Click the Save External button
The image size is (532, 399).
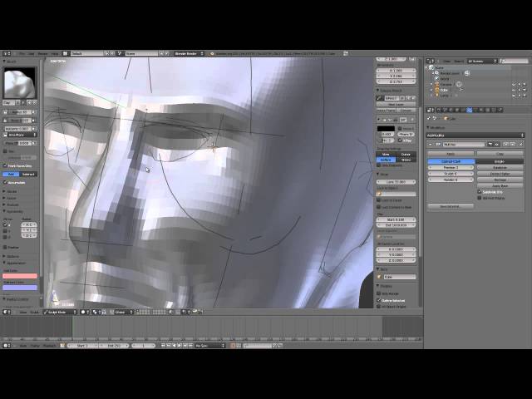point(451,206)
